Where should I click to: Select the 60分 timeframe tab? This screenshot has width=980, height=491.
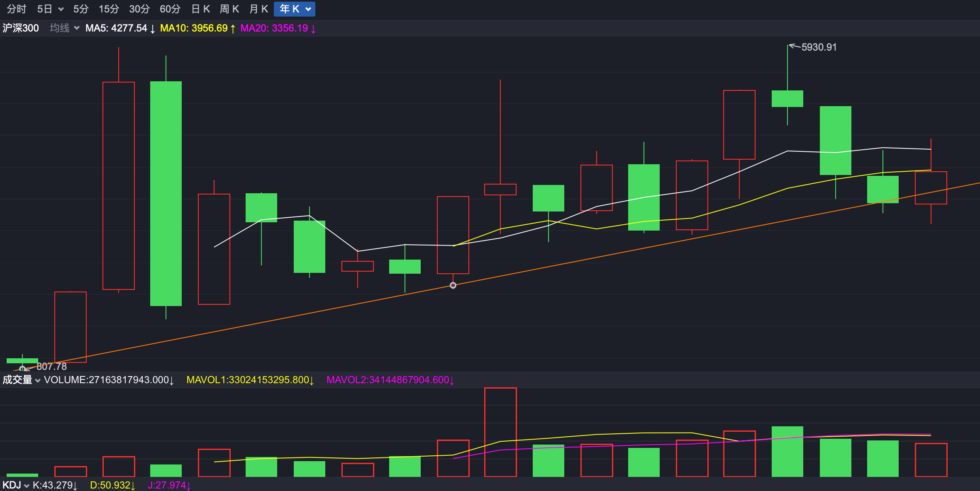coord(170,9)
